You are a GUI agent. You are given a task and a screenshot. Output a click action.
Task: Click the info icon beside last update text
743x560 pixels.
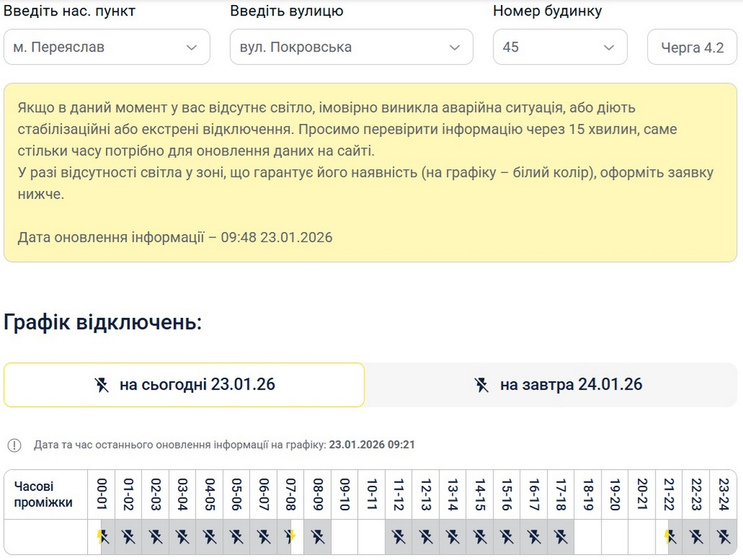(x=14, y=445)
